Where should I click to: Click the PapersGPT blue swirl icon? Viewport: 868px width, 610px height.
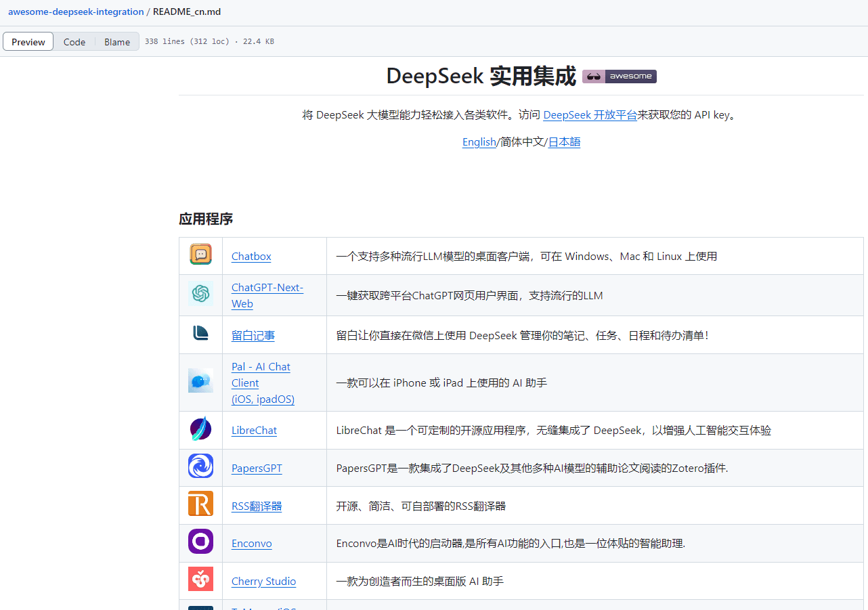click(200, 466)
